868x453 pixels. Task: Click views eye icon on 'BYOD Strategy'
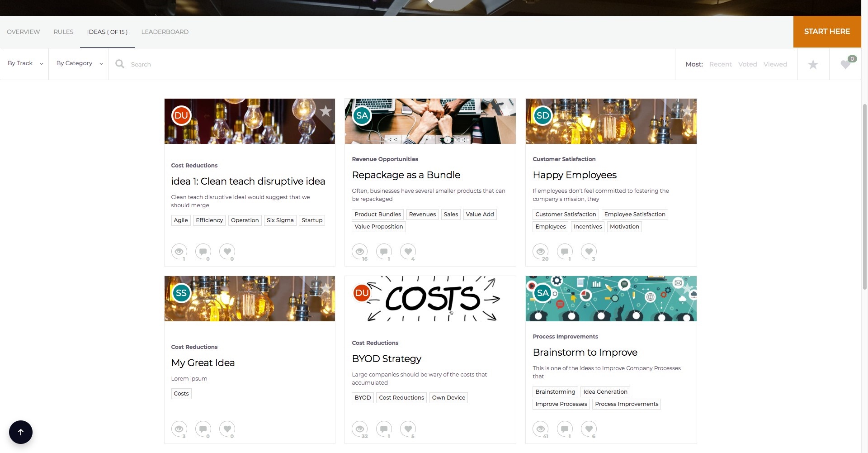[360, 429]
